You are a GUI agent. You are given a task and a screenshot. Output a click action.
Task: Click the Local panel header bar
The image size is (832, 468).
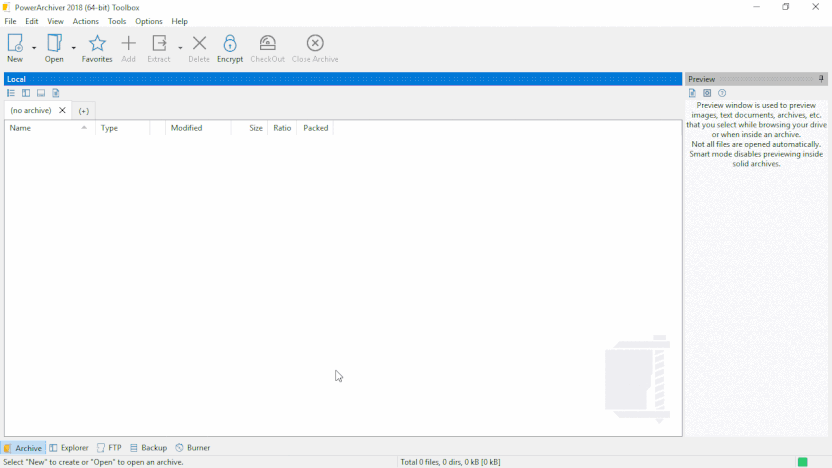pos(343,79)
